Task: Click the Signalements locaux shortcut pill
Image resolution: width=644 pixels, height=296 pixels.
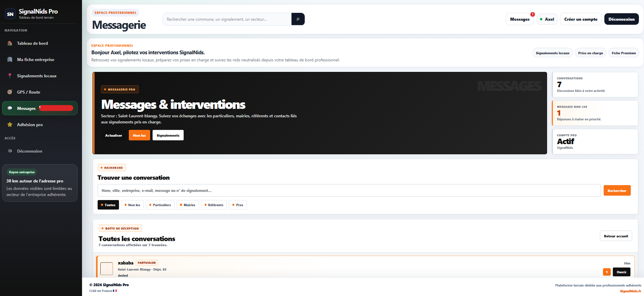Action: 552,53
